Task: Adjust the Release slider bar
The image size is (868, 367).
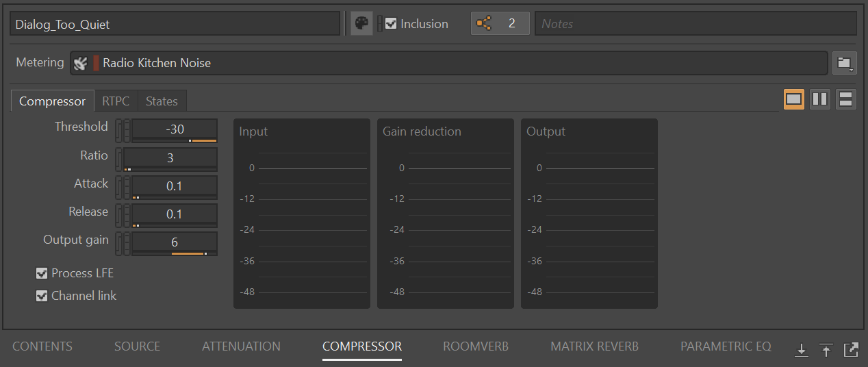Action: 175,225
